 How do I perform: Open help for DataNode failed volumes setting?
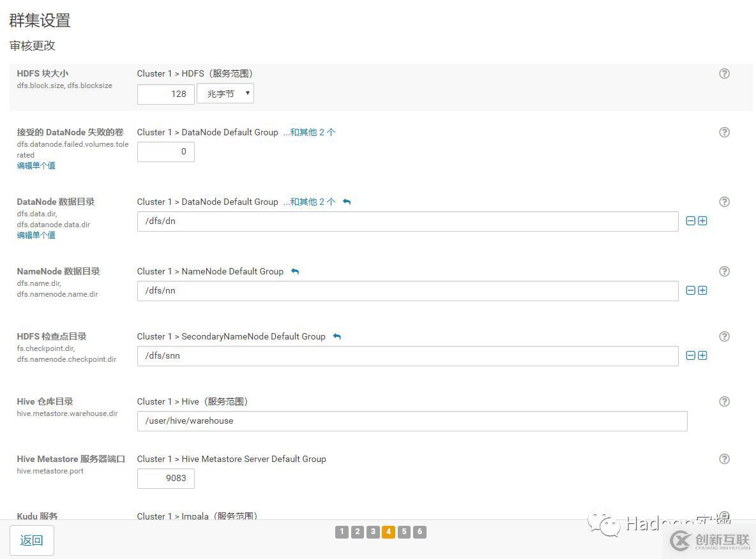(724, 132)
